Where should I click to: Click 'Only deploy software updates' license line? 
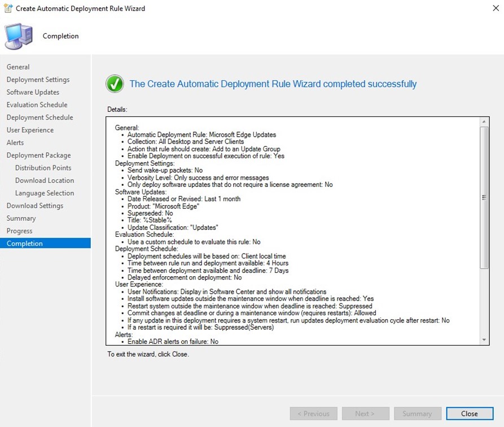click(230, 185)
